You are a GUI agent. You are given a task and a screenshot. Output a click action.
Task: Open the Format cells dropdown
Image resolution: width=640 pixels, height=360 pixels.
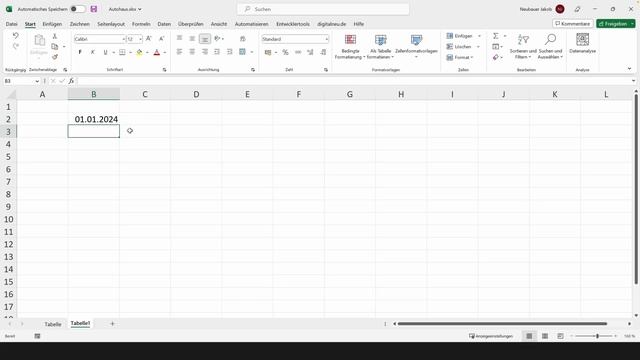(x=460, y=58)
